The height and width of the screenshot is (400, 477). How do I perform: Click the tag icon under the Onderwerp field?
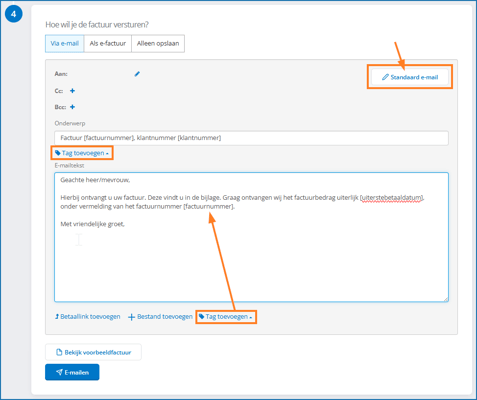coord(58,153)
